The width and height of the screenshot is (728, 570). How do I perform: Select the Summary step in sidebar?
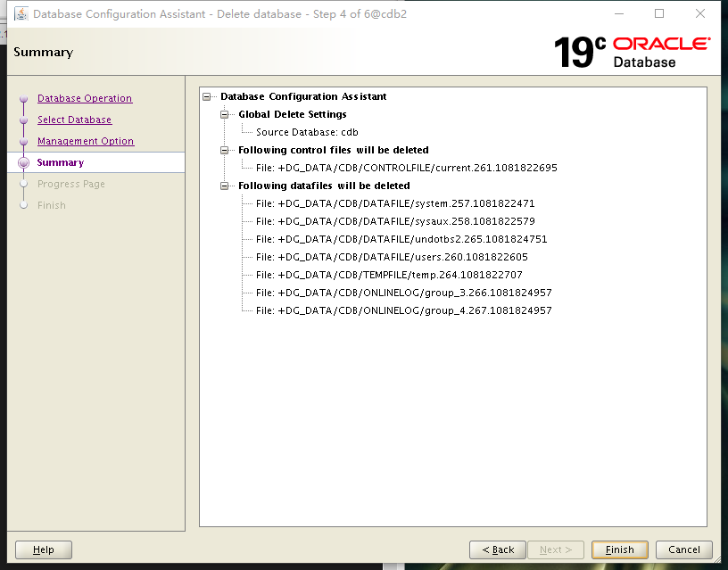[61, 162]
